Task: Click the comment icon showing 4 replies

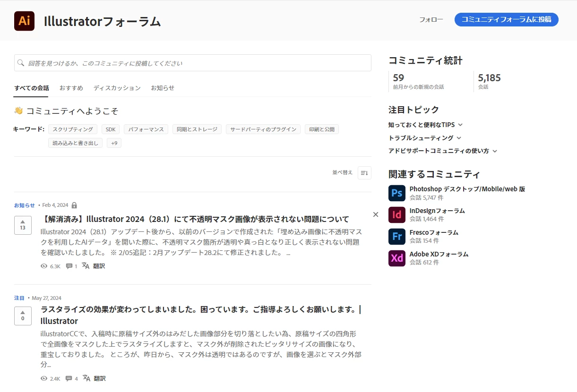Action: pyautogui.click(x=69, y=378)
